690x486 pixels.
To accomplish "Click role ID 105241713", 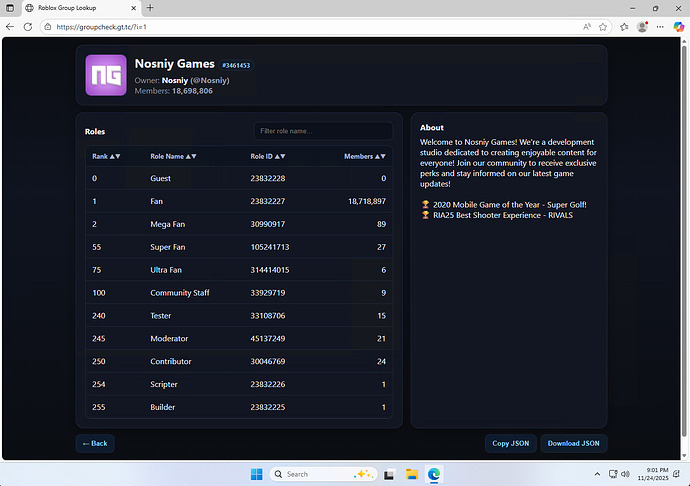I will (x=270, y=247).
